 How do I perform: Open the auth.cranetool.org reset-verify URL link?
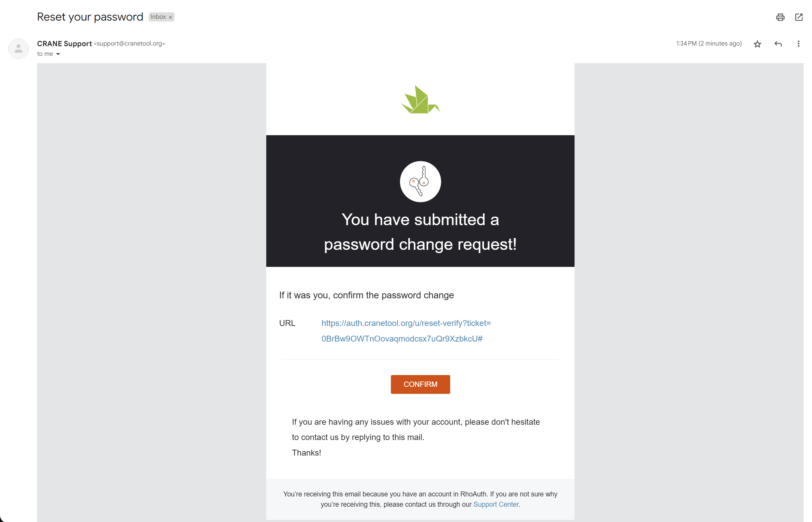coord(406,331)
